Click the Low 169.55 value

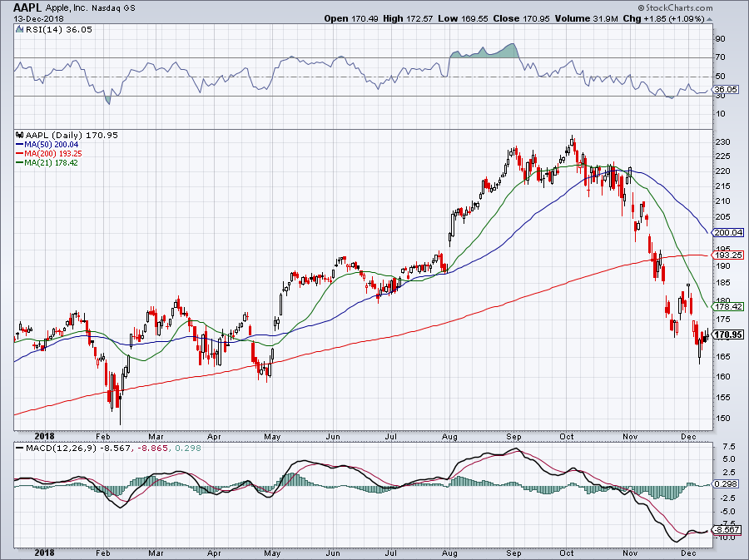pos(463,18)
